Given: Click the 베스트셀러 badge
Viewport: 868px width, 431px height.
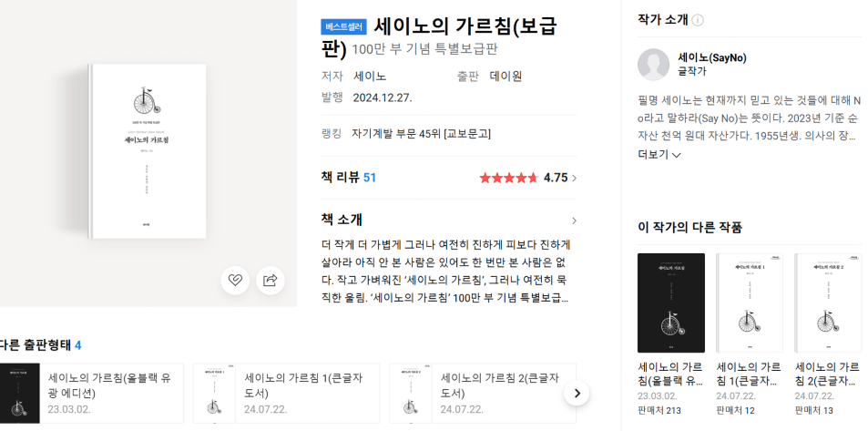Looking at the screenshot, I should [x=343, y=26].
